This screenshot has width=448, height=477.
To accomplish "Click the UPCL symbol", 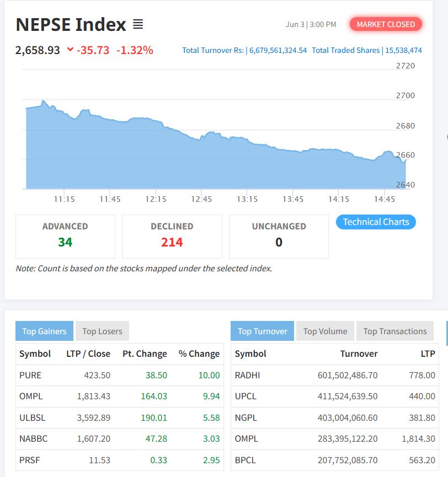I will 246,396.
